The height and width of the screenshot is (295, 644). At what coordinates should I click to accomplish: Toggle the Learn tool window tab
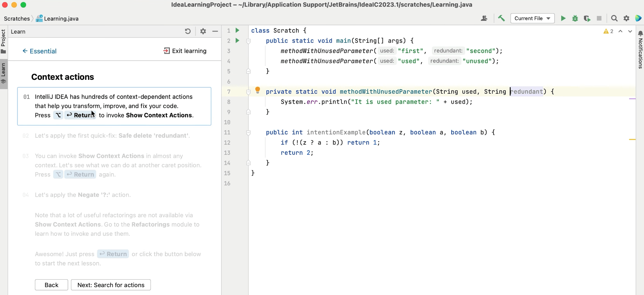3,73
